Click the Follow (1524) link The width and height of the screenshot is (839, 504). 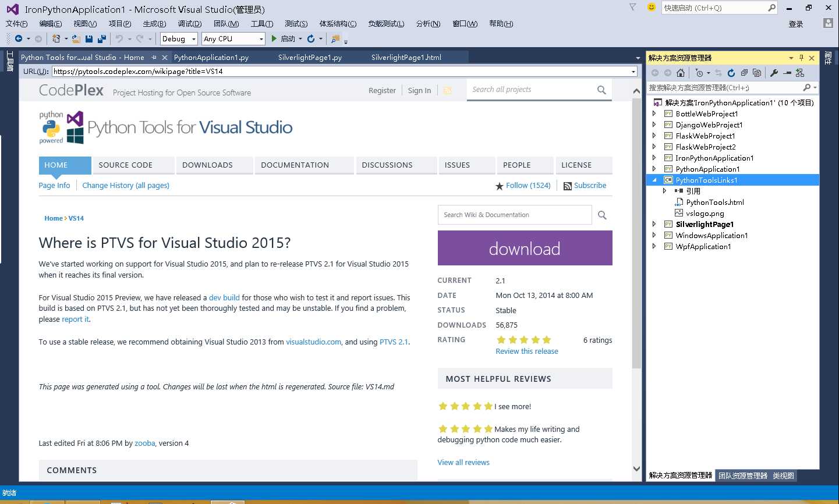(x=528, y=186)
